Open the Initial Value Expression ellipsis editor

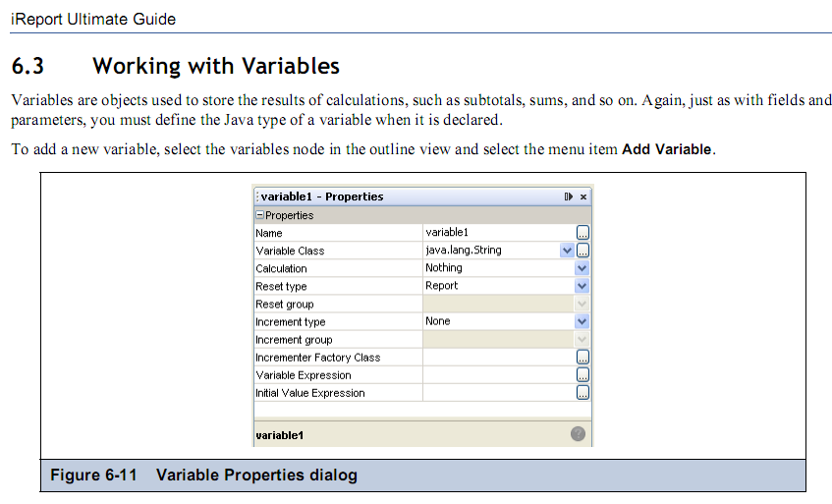[582, 393]
